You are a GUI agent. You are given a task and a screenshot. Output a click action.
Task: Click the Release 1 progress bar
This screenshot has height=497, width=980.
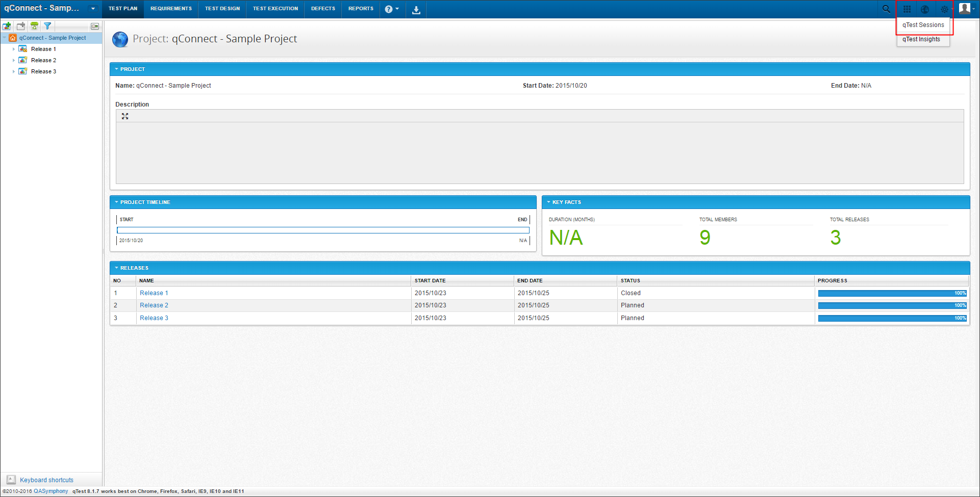pyautogui.click(x=892, y=293)
